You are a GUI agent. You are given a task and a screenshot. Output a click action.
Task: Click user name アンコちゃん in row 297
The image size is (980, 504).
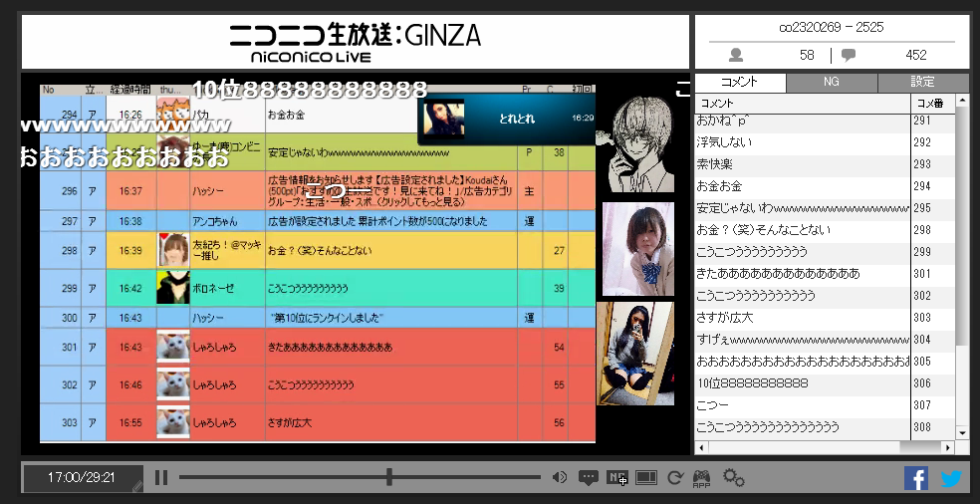[x=215, y=221]
